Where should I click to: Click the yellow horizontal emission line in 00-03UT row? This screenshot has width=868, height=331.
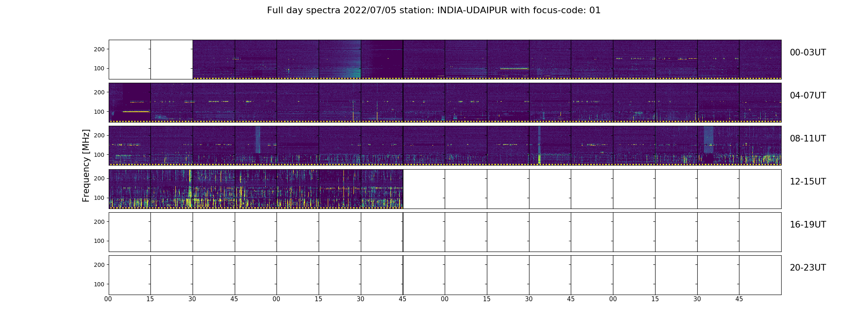pyautogui.click(x=514, y=69)
